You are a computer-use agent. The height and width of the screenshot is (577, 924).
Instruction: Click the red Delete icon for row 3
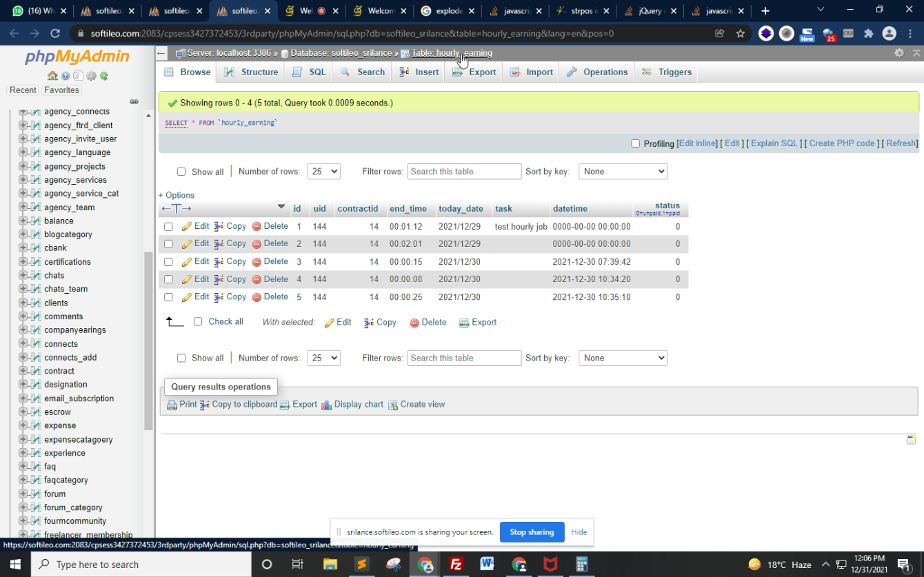click(257, 262)
